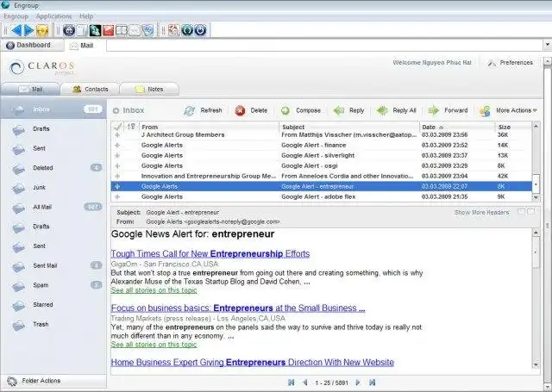The height and width of the screenshot is (392, 552).
Task: Sort messages by Date column
Action: 457,127
